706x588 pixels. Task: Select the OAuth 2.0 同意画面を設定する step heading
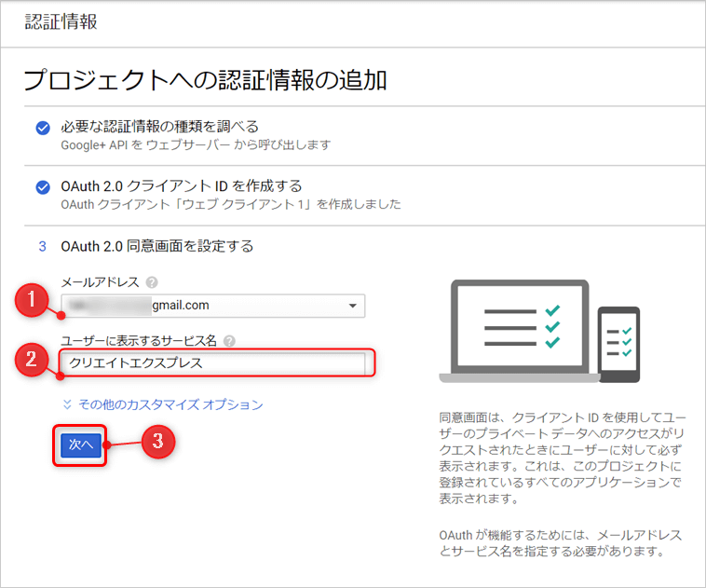(156, 247)
